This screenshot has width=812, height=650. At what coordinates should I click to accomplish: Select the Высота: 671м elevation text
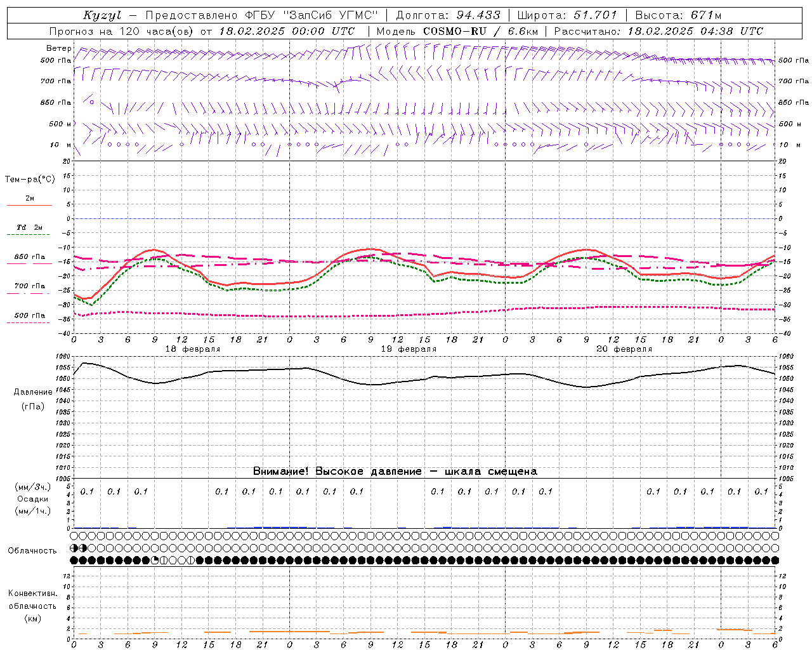(x=678, y=15)
